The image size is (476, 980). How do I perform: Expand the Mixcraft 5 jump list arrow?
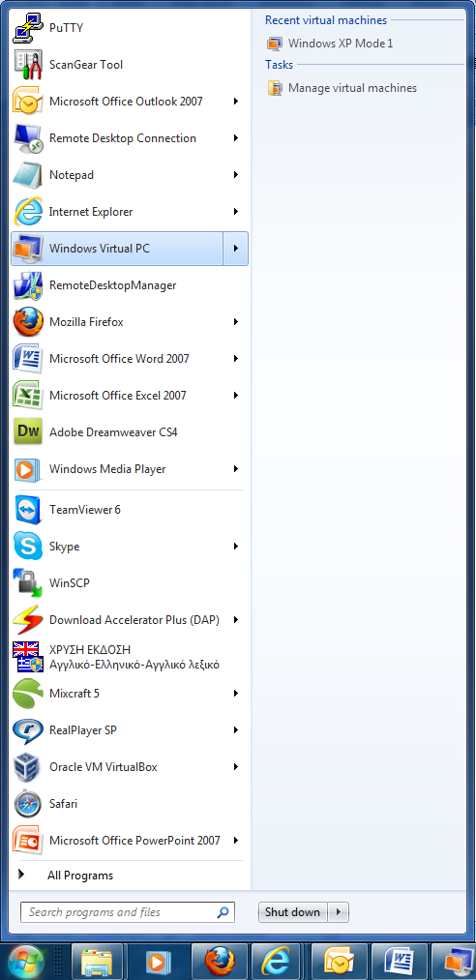[236, 693]
